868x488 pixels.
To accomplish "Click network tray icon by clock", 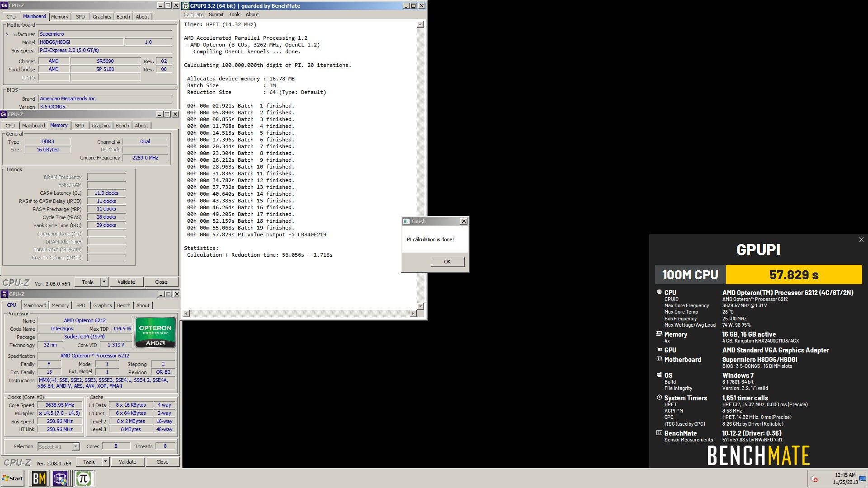I will coord(863,479).
